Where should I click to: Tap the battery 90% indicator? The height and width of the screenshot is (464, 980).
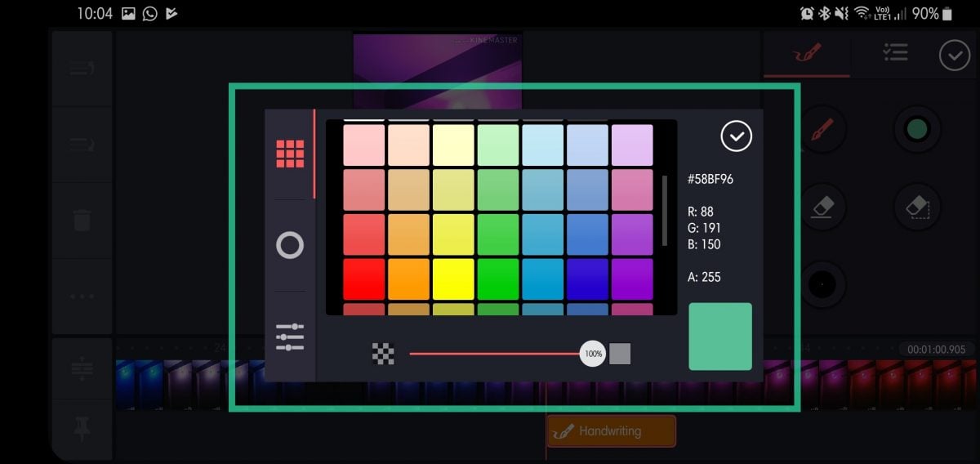coord(933,13)
